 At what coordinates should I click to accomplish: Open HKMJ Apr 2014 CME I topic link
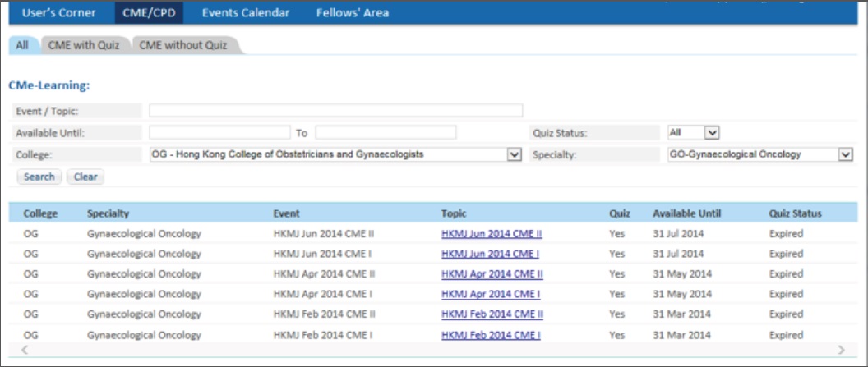(x=491, y=294)
